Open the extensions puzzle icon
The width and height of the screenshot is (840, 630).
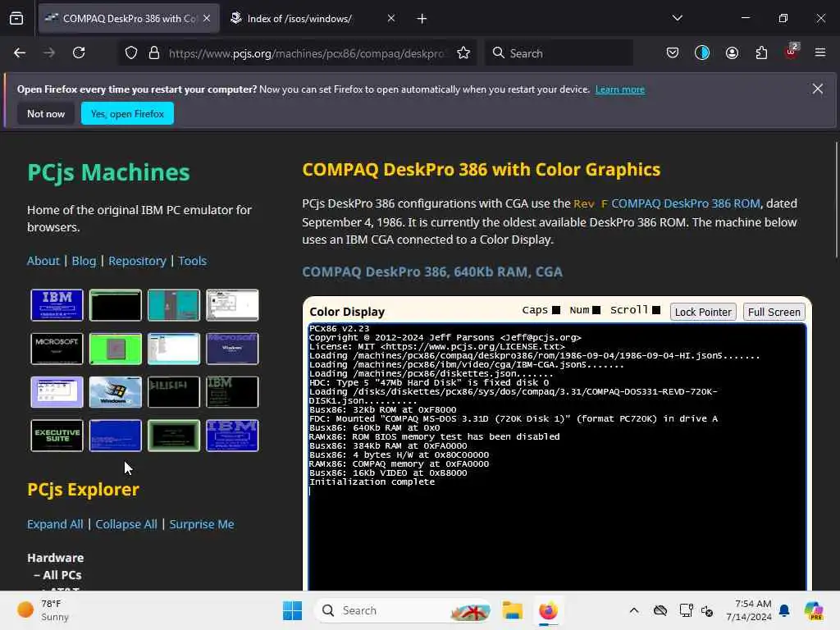tap(761, 53)
